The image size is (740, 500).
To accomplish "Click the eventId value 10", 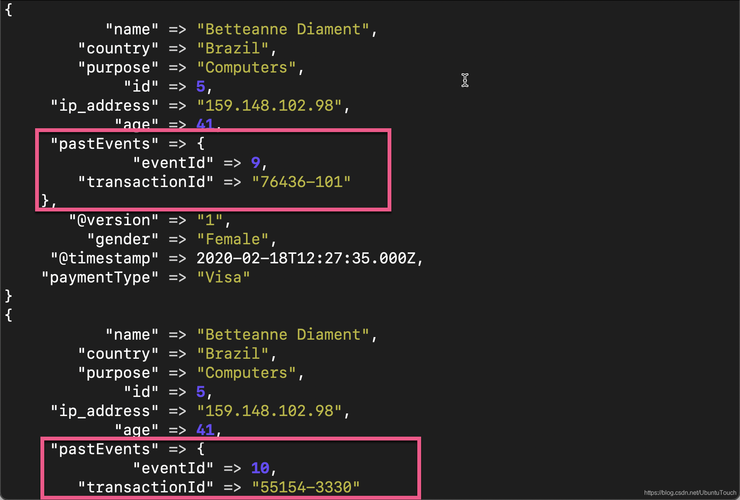I will (x=260, y=468).
